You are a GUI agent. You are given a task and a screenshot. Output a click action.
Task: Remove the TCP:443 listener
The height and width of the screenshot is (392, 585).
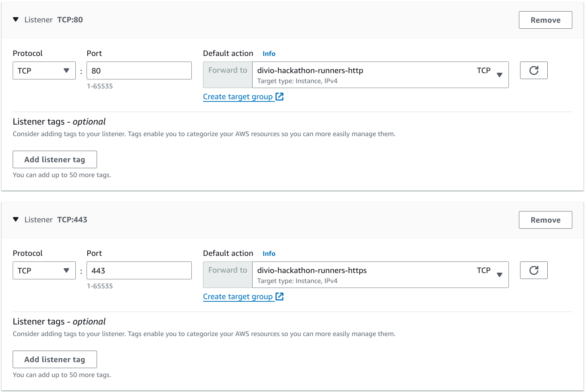545,220
